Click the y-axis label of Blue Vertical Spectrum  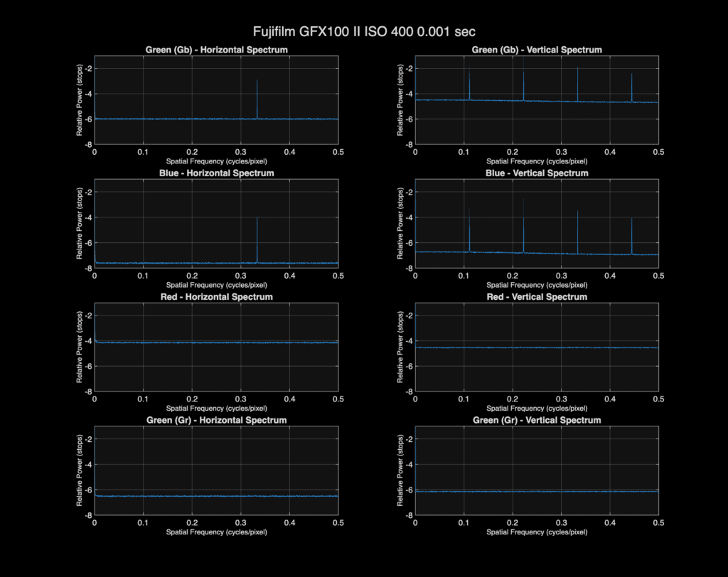[x=400, y=223]
